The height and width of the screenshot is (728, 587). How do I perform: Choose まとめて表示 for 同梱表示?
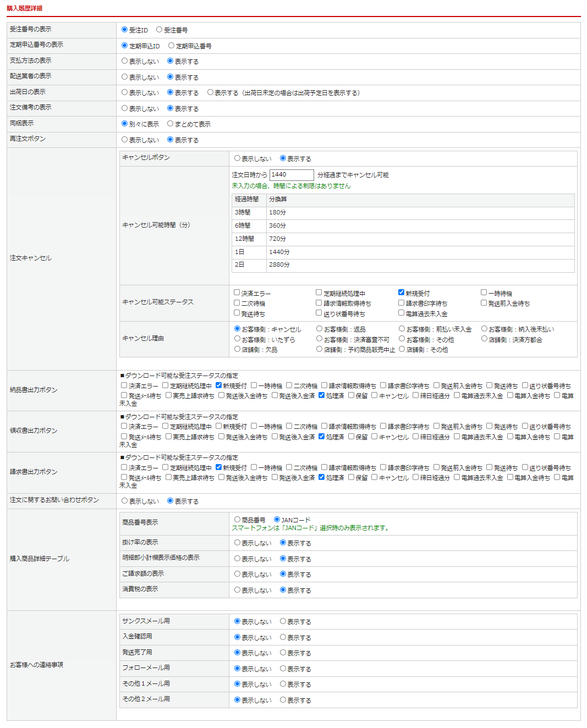(171, 124)
